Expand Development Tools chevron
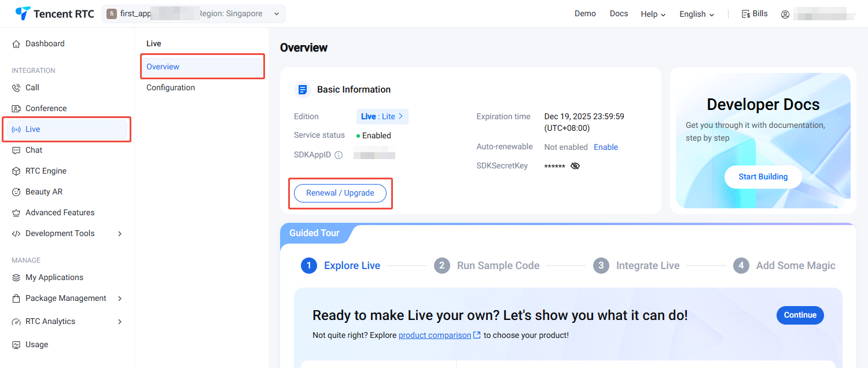 [x=120, y=233]
